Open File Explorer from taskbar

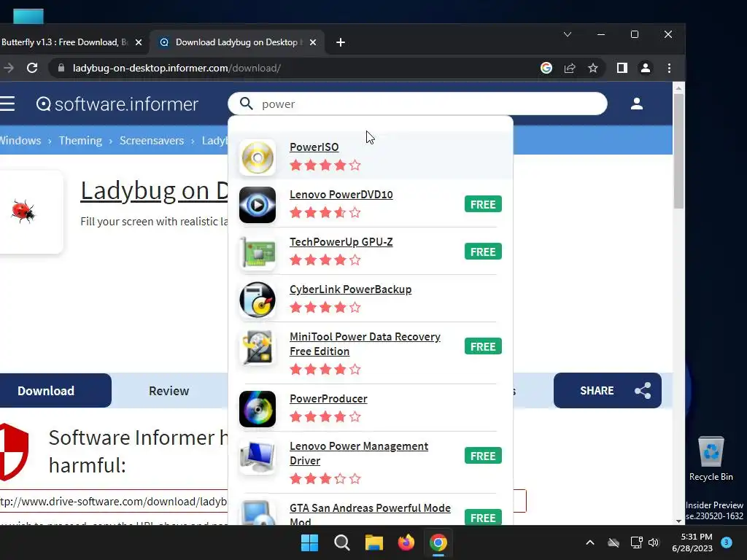tap(374, 542)
